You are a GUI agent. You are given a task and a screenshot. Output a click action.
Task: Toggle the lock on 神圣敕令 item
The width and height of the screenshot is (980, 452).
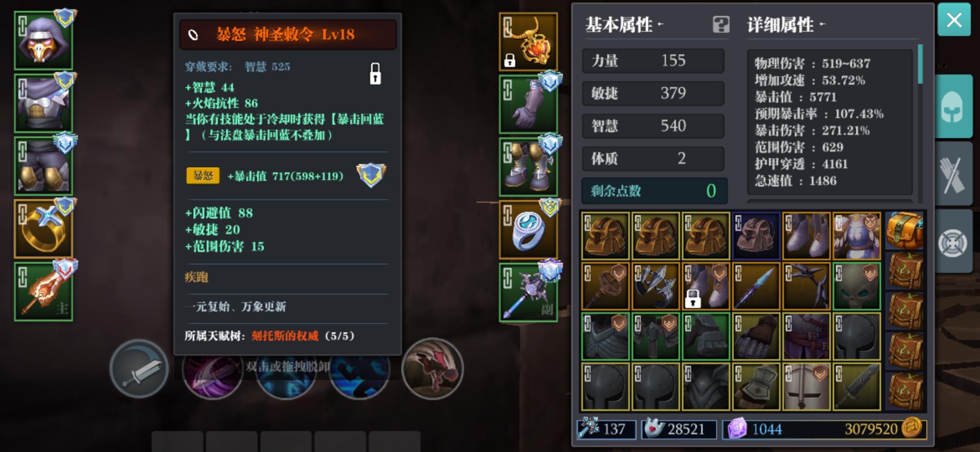(375, 74)
